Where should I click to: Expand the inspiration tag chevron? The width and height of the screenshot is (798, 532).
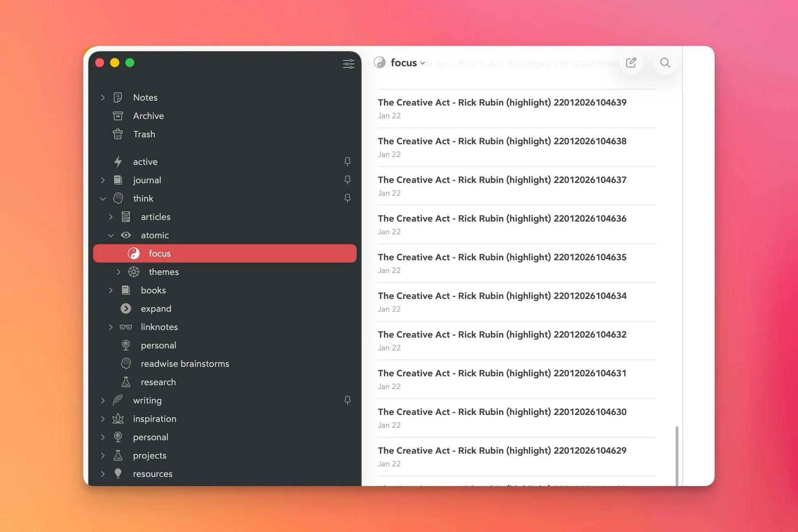tap(103, 419)
